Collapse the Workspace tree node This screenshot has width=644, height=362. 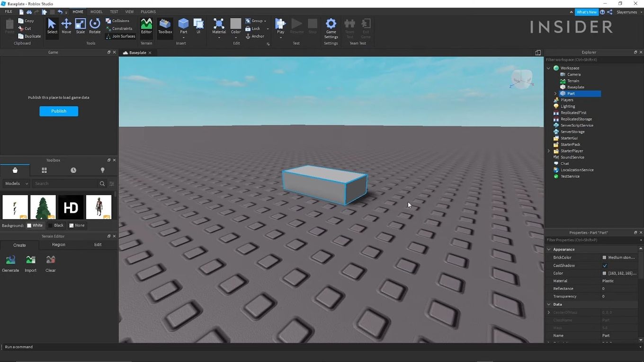click(x=549, y=68)
